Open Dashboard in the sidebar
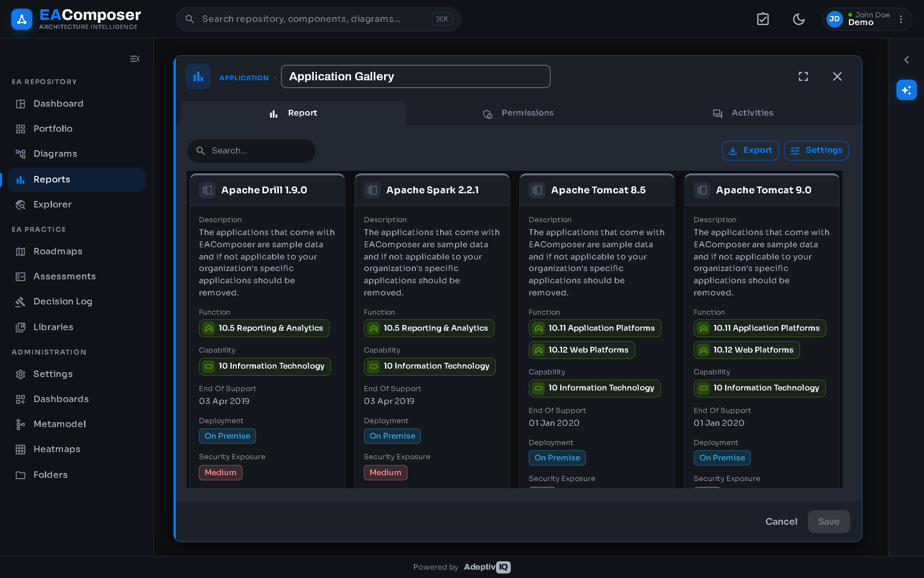 tap(76, 104)
